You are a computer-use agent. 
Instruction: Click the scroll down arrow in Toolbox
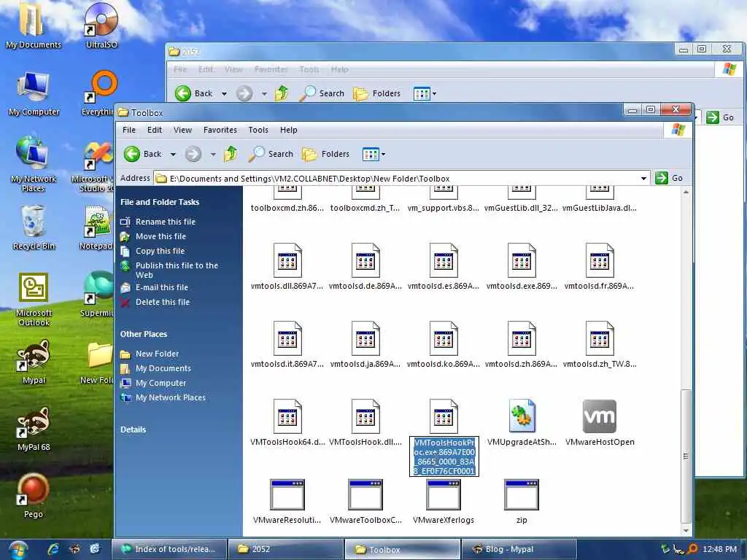(x=686, y=531)
